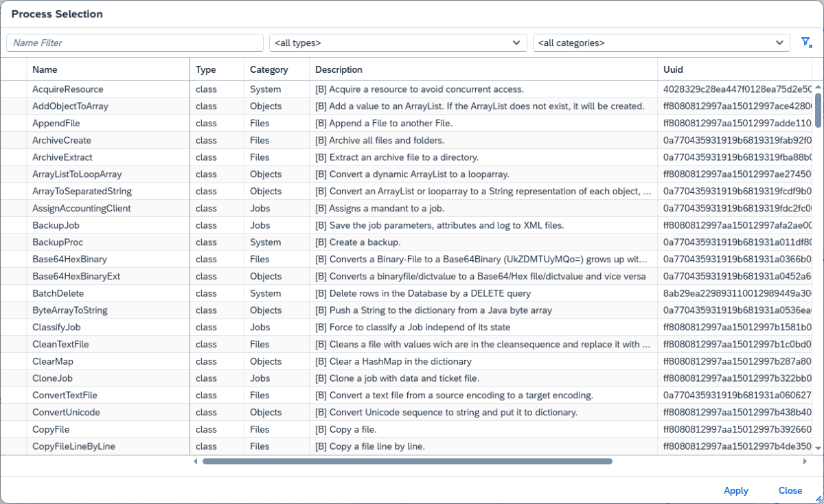Image resolution: width=824 pixels, height=504 pixels.
Task: Click the scroll right arrow
Action: 805,461
